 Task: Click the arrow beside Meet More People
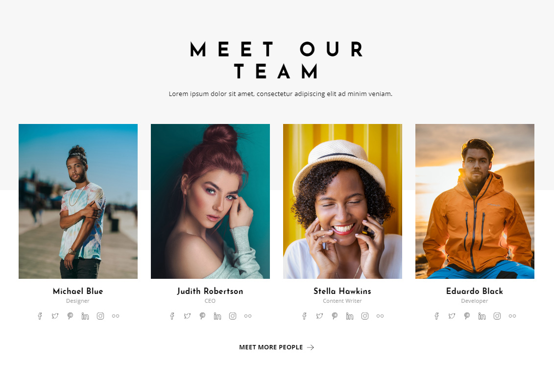[310, 347]
